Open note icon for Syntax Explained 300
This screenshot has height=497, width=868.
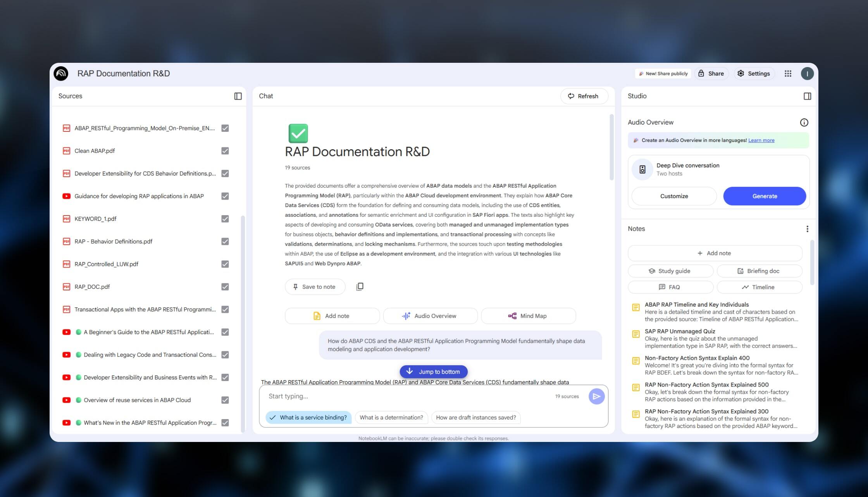pyautogui.click(x=635, y=414)
